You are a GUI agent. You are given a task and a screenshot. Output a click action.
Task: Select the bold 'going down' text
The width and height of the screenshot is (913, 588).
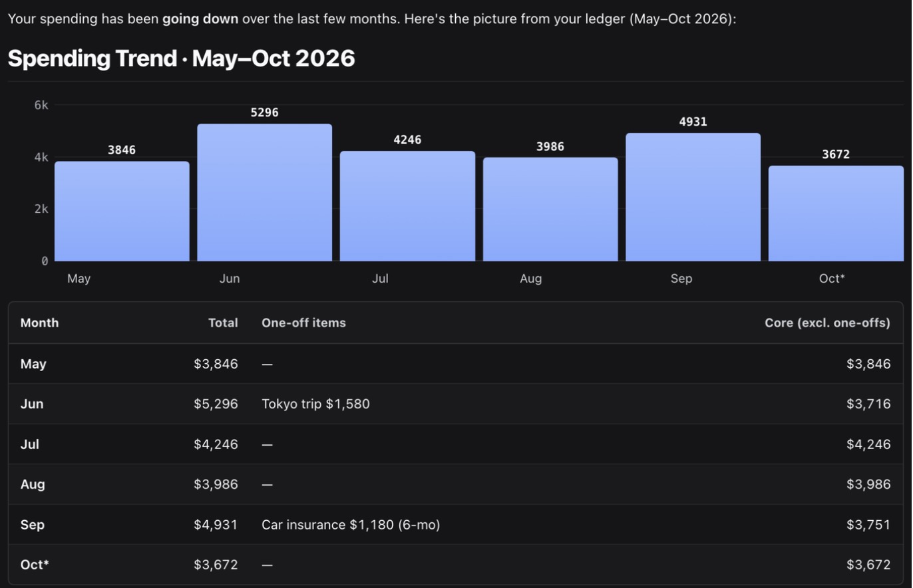(200, 19)
